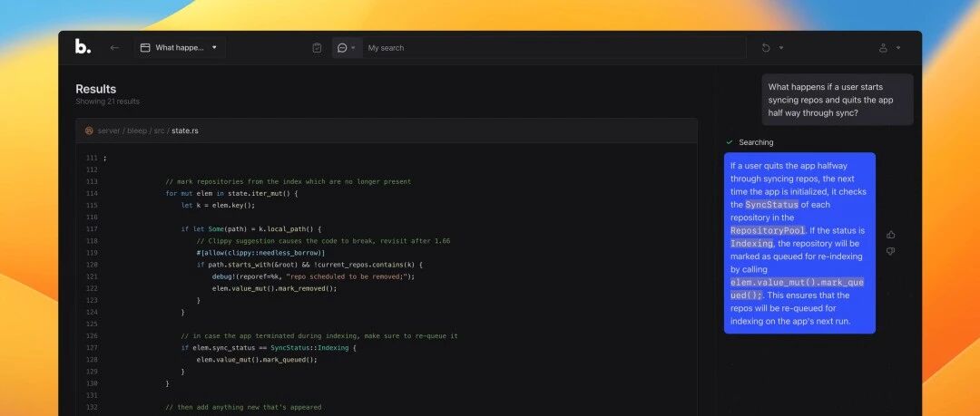Open the search history dropdown
The height and width of the screenshot is (416, 980).
[x=772, y=47]
